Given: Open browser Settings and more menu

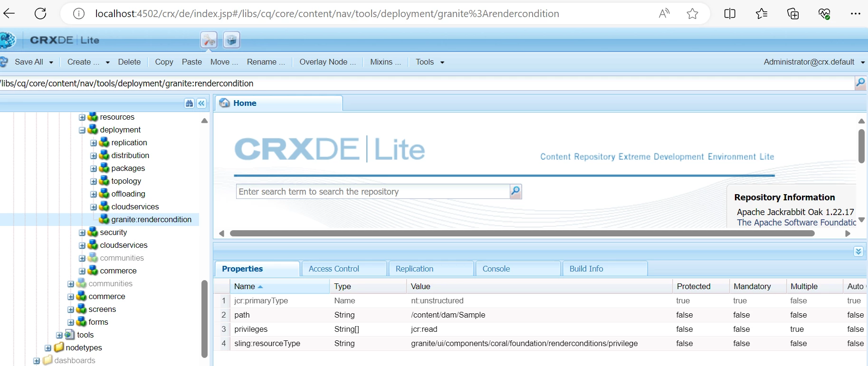Looking at the screenshot, I should point(856,14).
